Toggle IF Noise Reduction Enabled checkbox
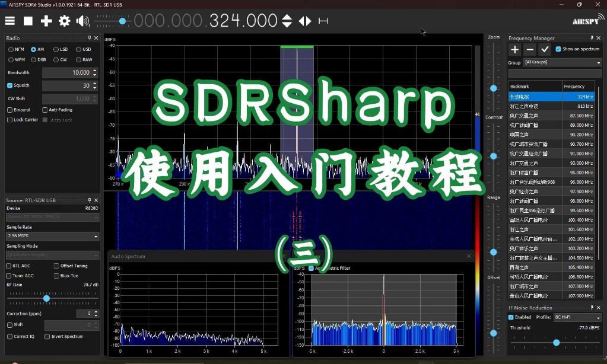The image size is (607, 364). tap(511, 317)
